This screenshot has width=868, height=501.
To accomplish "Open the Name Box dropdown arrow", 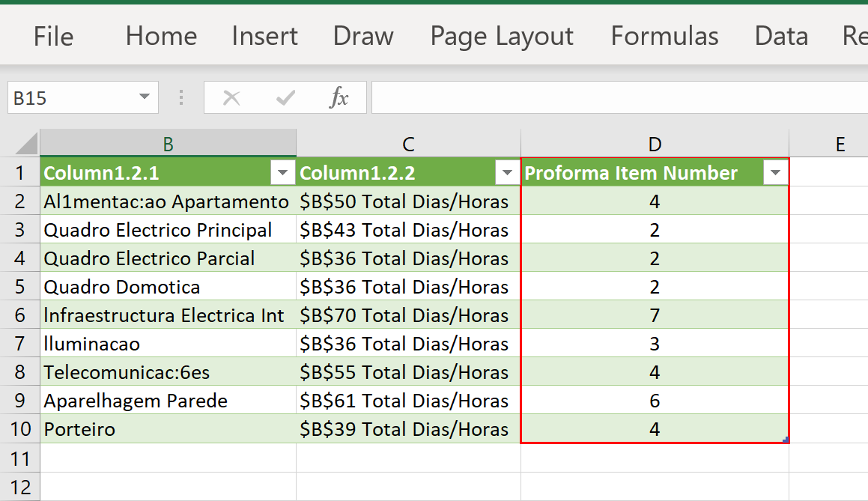I will coord(144,98).
